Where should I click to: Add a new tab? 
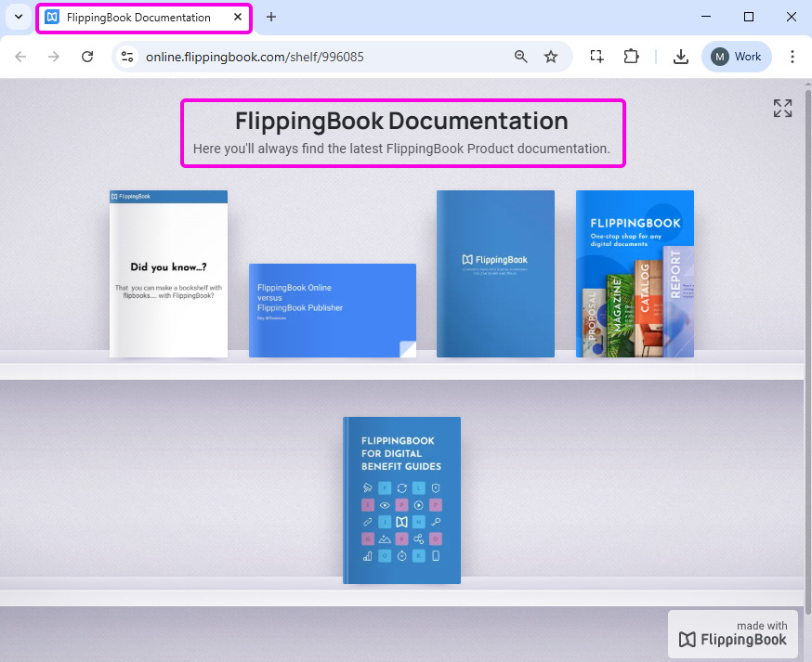[x=271, y=17]
